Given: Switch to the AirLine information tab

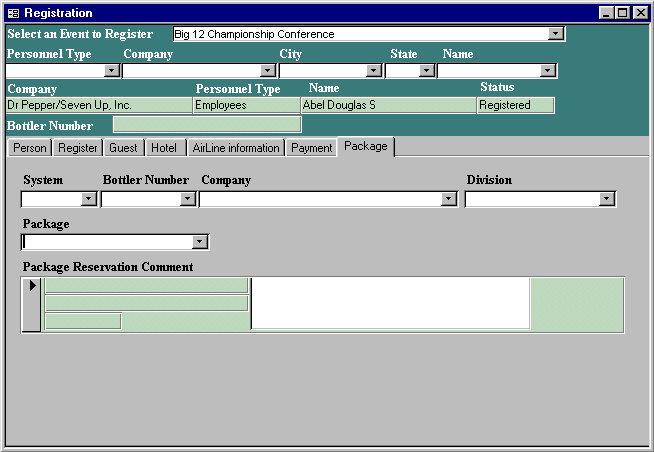Looking at the screenshot, I should tap(236, 148).
